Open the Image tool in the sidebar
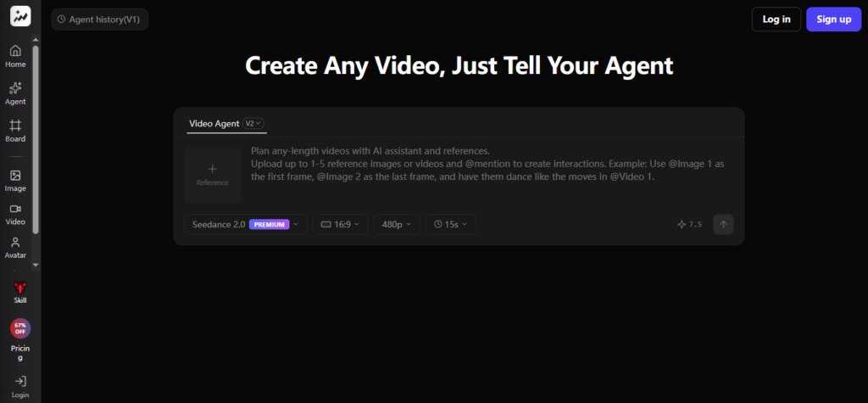868x403 pixels. pyautogui.click(x=15, y=182)
